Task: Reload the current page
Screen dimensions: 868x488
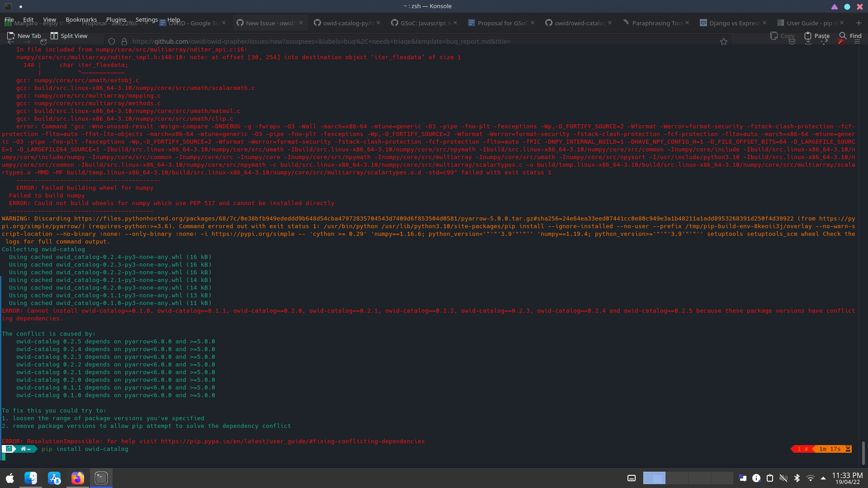Action: click(43, 41)
